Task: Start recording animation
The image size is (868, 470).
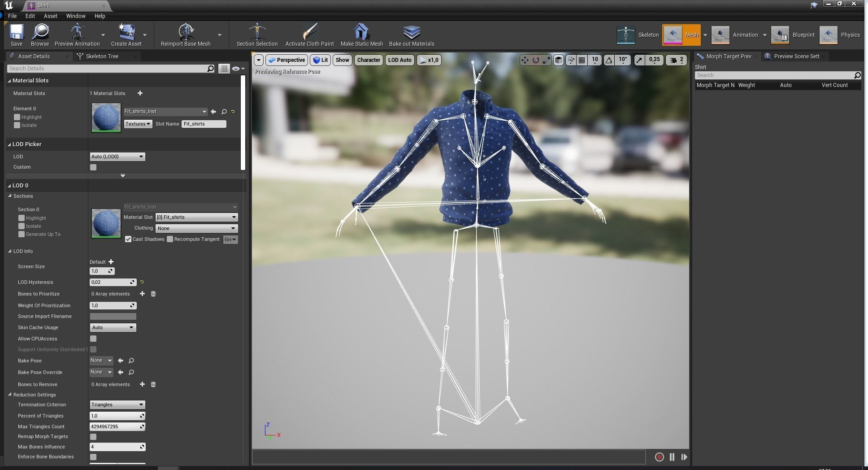Action: pos(659,457)
